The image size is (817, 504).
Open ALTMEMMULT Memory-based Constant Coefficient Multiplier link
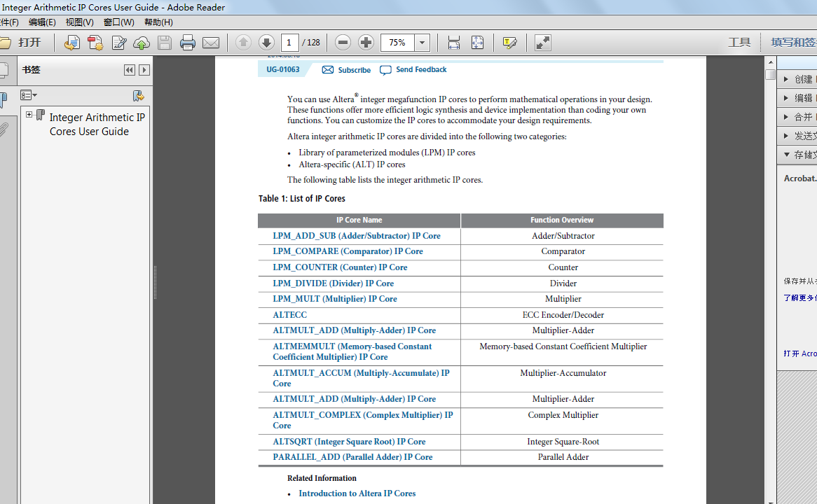click(x=352, y=352)
